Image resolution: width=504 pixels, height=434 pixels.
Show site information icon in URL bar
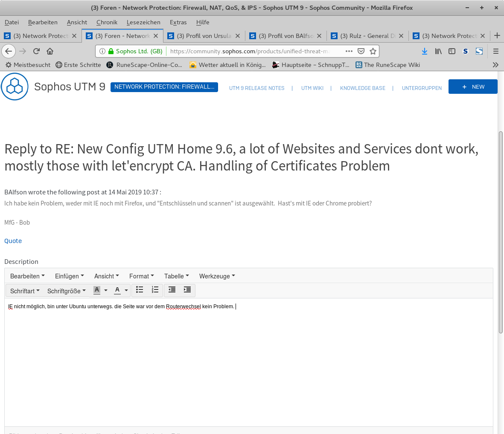coord(102,51)
